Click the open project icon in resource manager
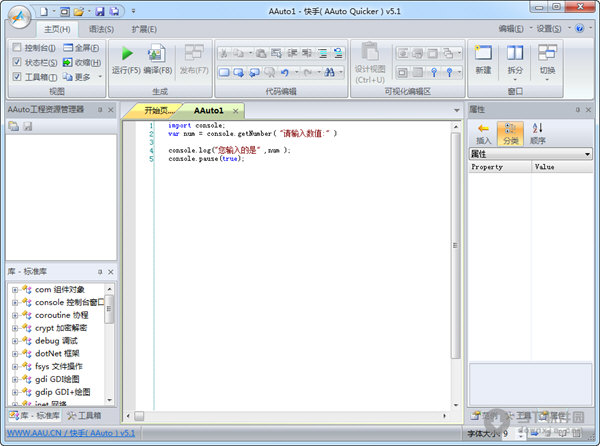The image size is (600, 446). 13,126
